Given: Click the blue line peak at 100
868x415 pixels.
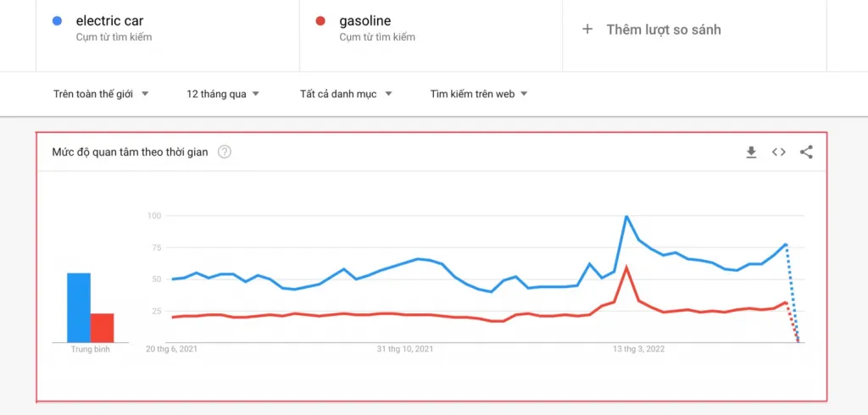Looking at the screenshot, I should (x=626, y=216).
